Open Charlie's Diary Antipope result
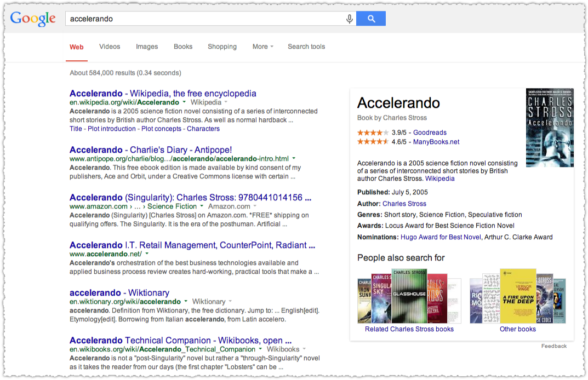 pyautogui.click(x=151, y=149)
